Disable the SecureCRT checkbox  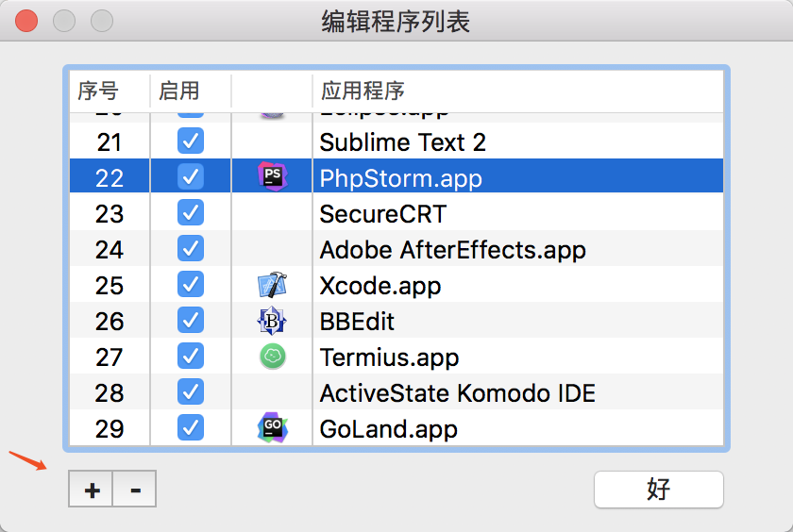(x=191, y=212)
